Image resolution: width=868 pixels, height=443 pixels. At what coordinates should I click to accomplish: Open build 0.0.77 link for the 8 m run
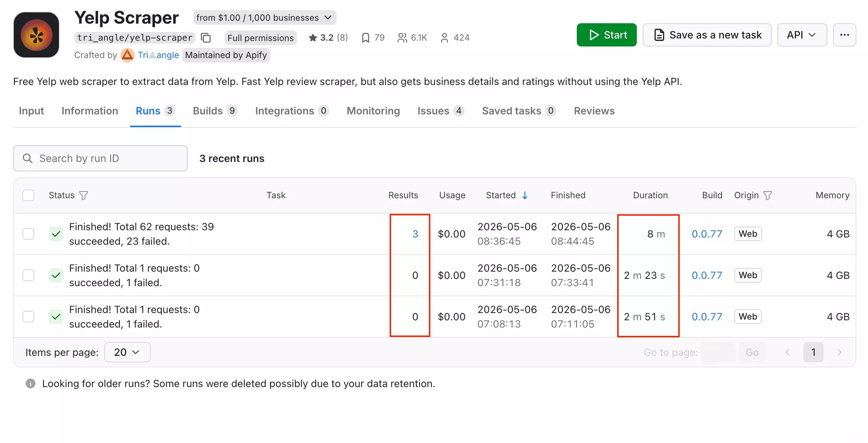pyautogui.click(x=707, y=234)
